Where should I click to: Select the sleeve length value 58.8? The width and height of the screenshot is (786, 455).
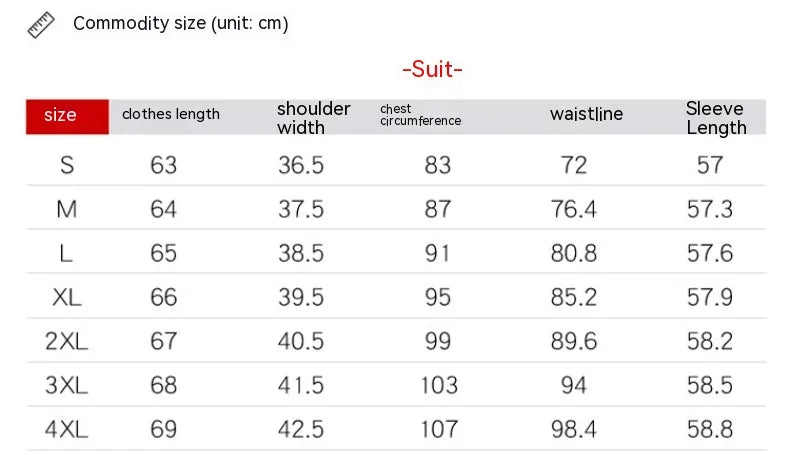[710, 429]
